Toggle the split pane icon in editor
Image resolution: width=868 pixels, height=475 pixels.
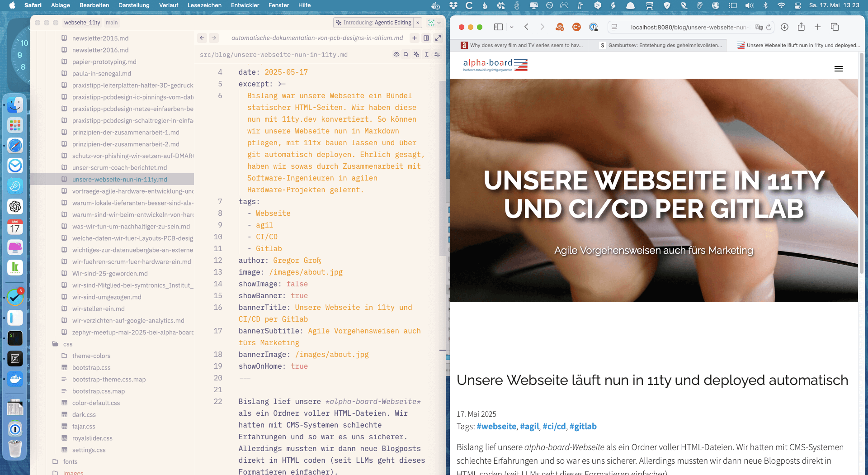tap(426, 38)
